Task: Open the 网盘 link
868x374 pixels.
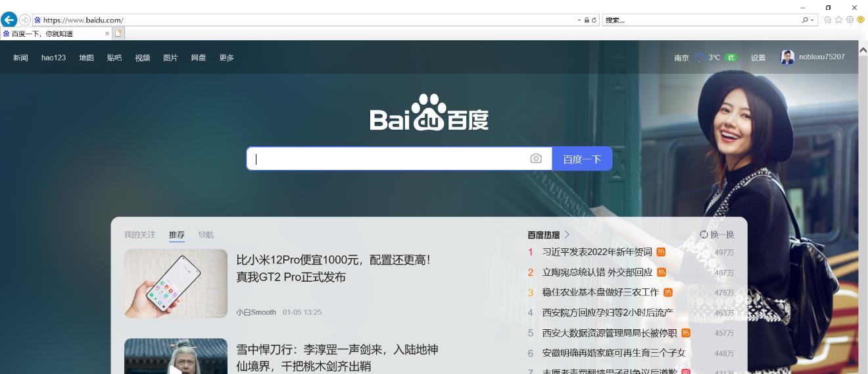Action: point(199,58)
